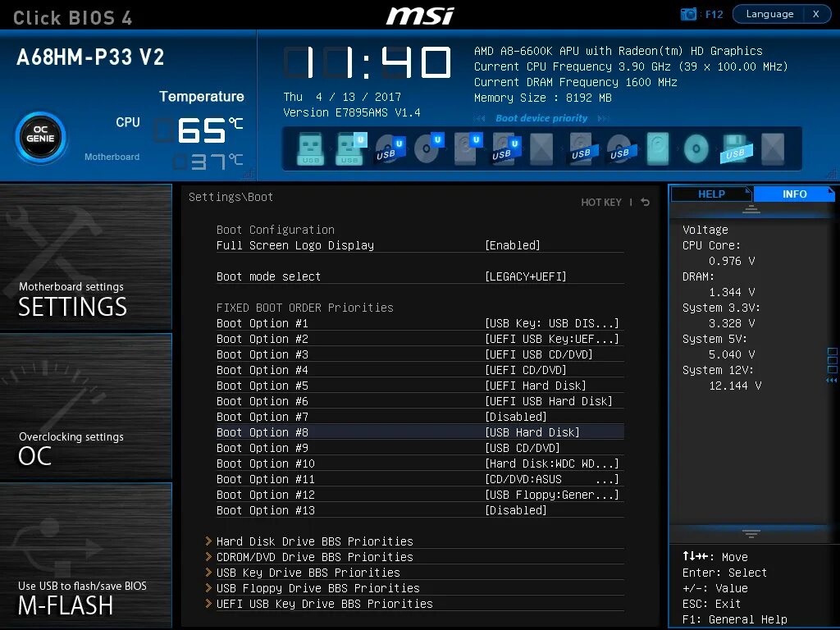The height and width of the screenshot is (630, 840).
Task: Switch to the HELP tab
Action: point(711,194)
